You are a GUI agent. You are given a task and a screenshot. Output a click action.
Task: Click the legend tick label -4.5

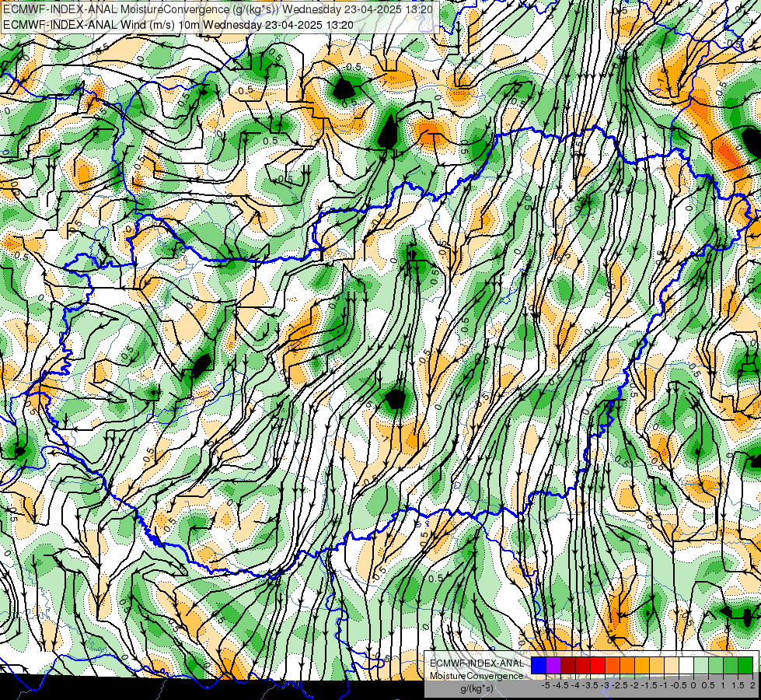561,685
